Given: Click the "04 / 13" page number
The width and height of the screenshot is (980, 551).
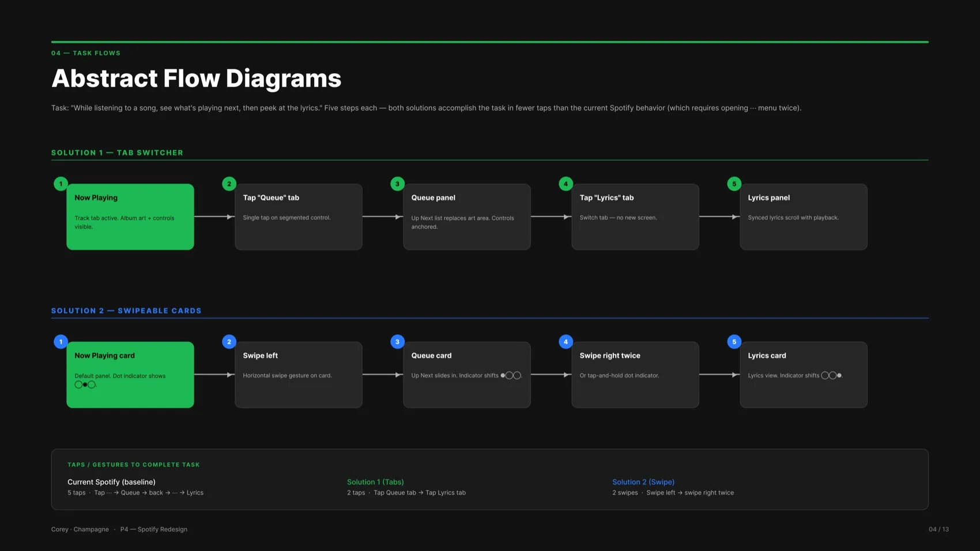Looking at the screenshot, I should tap(938, 529).
